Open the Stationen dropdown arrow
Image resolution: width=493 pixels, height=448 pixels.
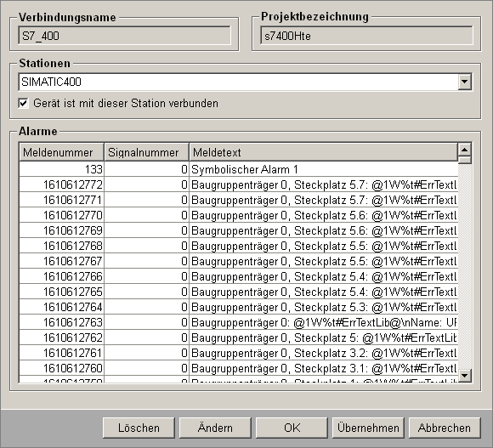[464, 82]
